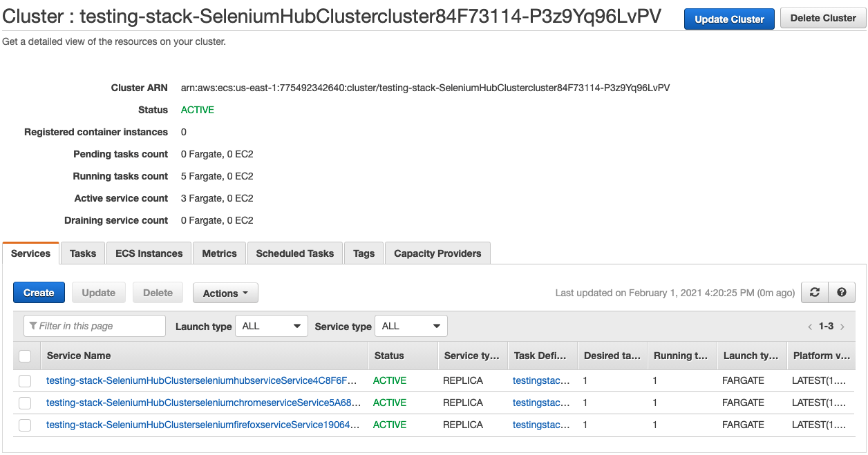Open the Metrics tab
The width and height of the screenshot is (868, 455).
tap(220, 253)
